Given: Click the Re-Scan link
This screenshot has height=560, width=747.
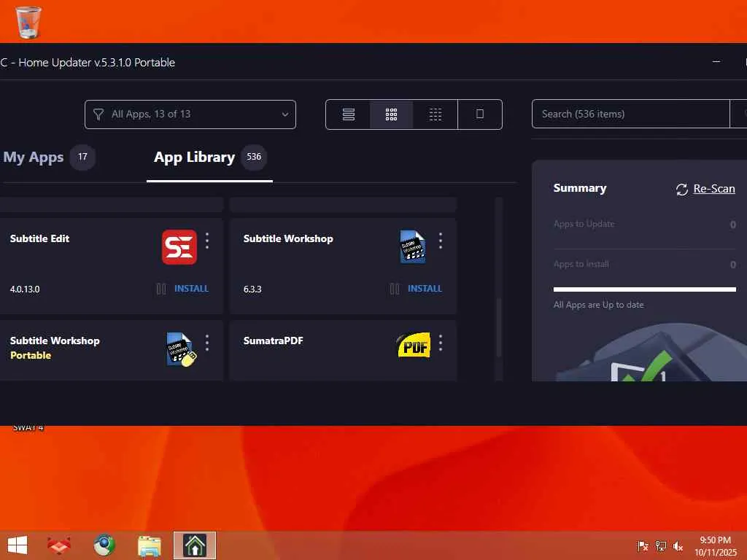Looking at the screenshot, I should (x=714, y=189).
